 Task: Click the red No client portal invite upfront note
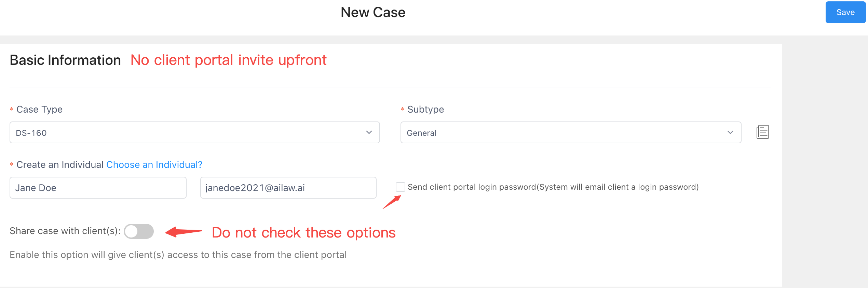pos(229,60)
